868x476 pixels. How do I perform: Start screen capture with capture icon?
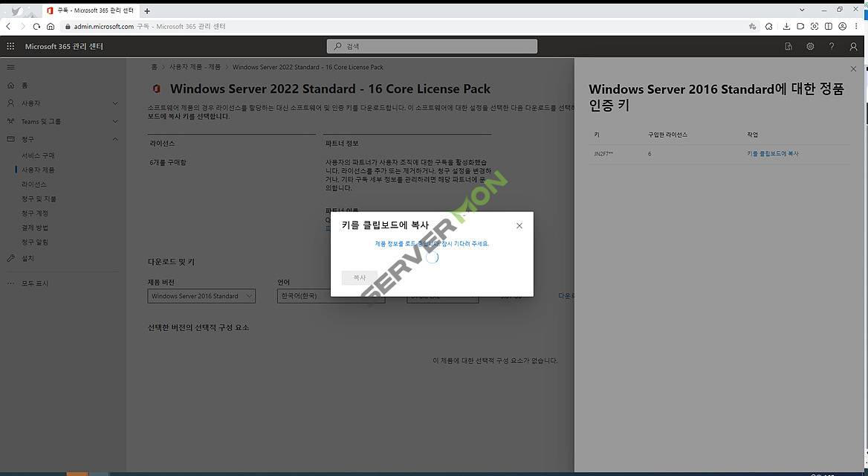click(x=814, y=26)
